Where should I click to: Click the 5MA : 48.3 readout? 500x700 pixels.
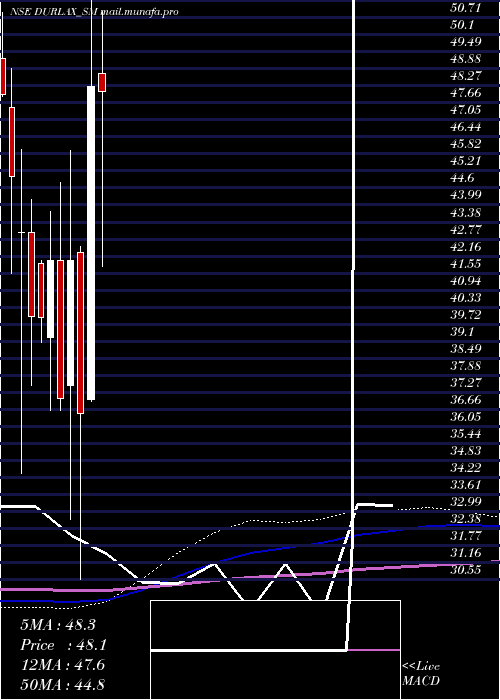(58, 625)
